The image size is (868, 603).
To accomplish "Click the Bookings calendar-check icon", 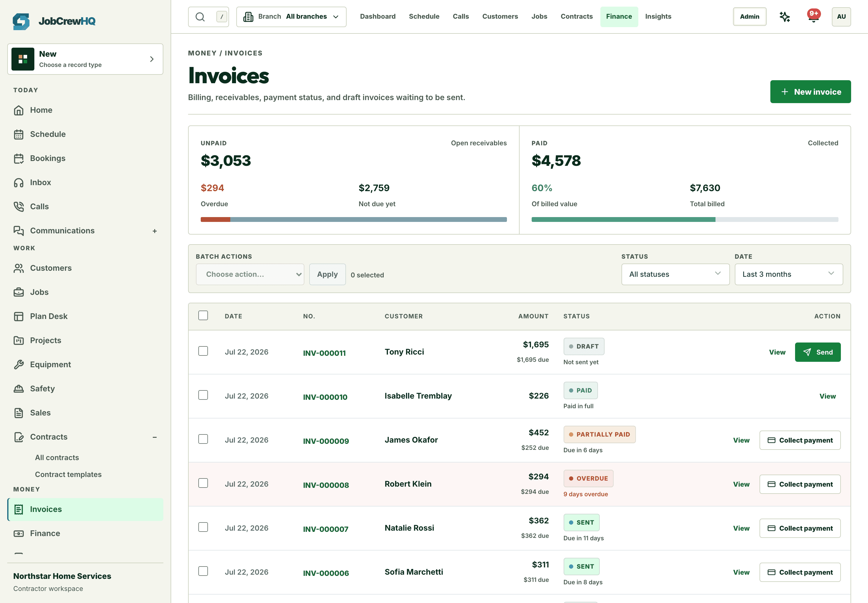I will click(x=18, y=159).
